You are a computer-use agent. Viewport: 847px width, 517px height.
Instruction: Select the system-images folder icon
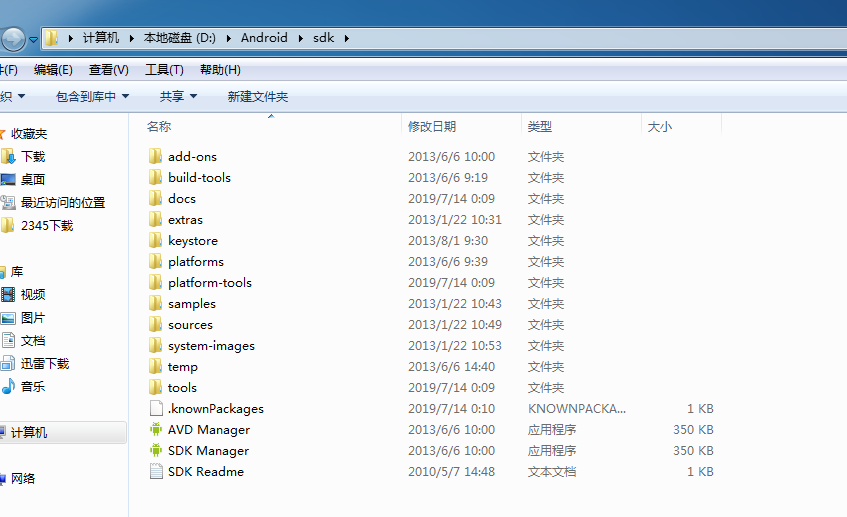(156, 346)
